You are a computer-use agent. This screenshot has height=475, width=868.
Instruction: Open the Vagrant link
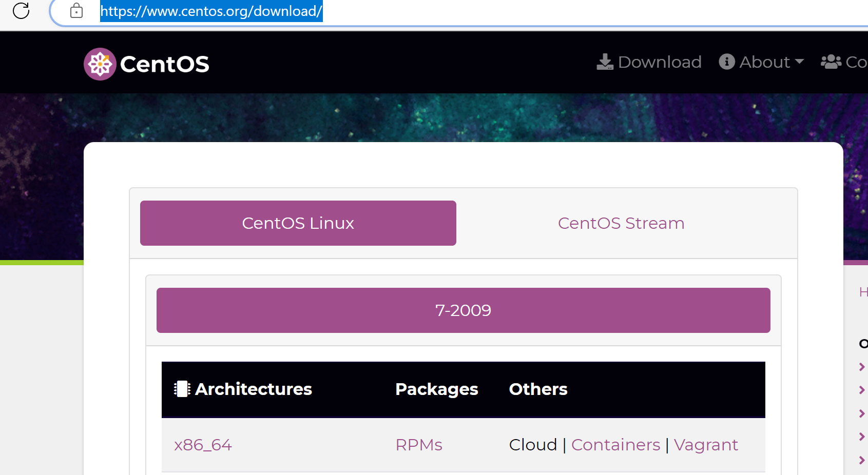click(x=706, y=445)
